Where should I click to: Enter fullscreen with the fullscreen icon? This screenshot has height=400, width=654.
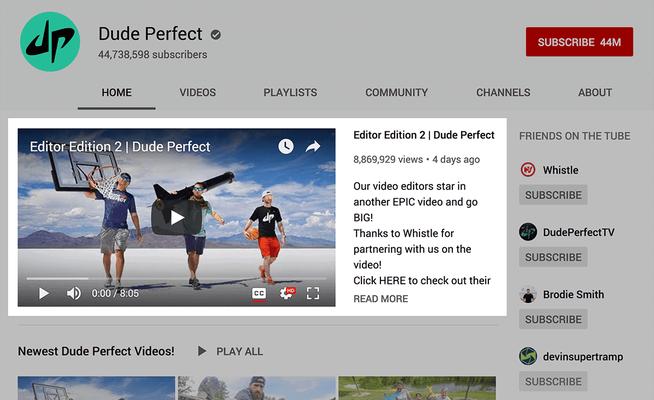tap(313, 293)
